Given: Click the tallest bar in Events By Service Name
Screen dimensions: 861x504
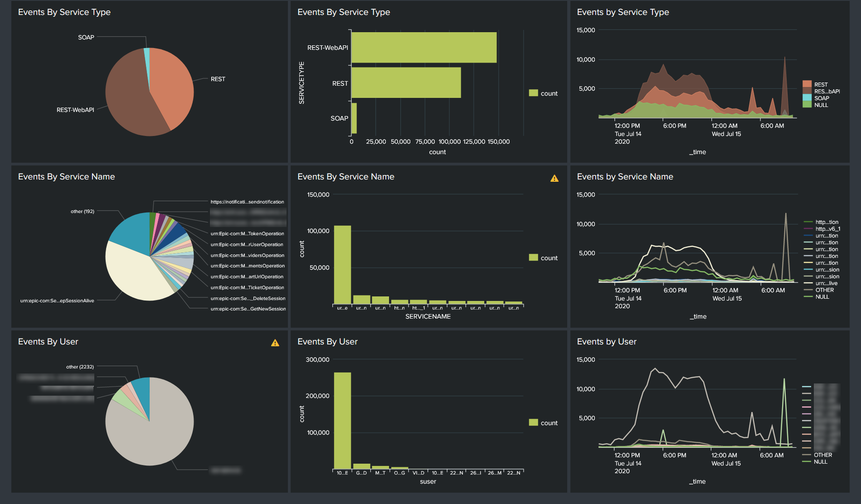Looking at the screenshot, I should [342, 265].
